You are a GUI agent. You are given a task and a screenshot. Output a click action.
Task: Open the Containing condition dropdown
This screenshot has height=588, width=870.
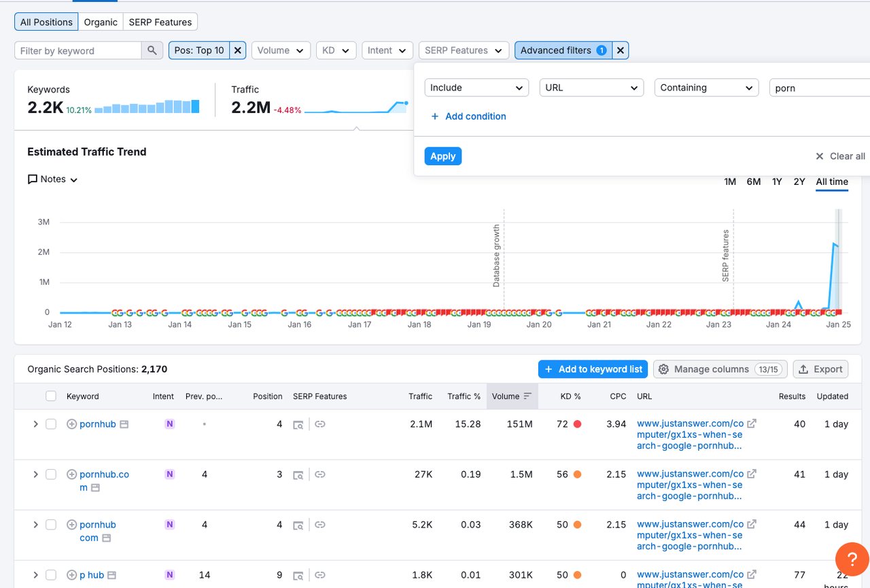tap(706, 88)
